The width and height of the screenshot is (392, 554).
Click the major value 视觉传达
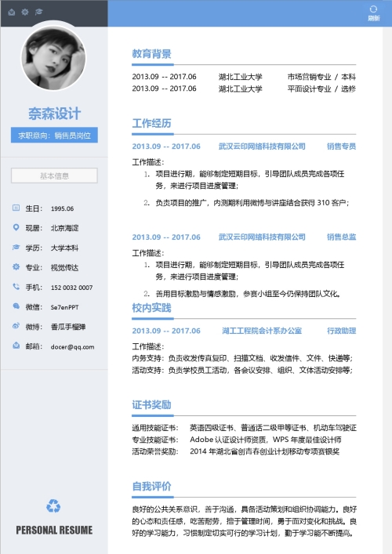click(x=65, y=268)
